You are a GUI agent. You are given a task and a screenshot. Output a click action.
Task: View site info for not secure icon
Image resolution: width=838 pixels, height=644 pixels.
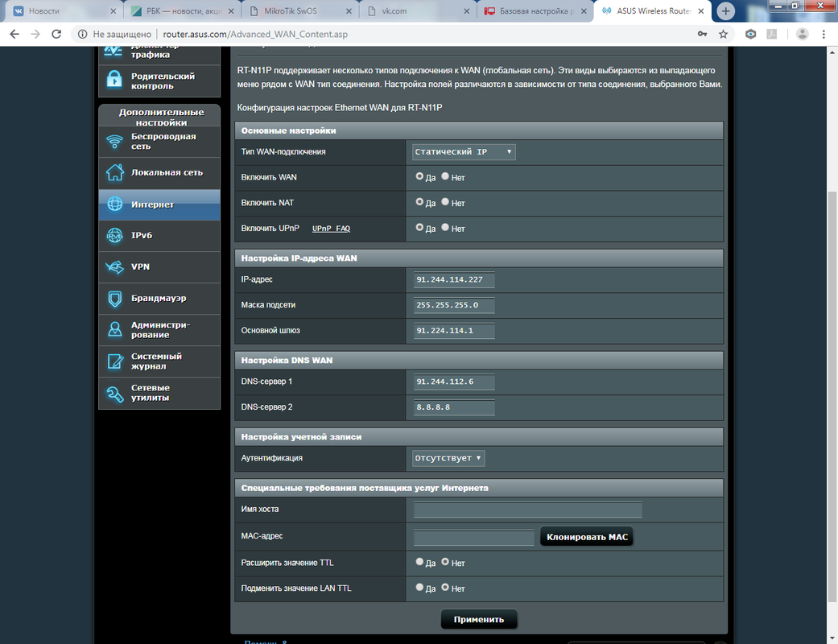(82, 34)
